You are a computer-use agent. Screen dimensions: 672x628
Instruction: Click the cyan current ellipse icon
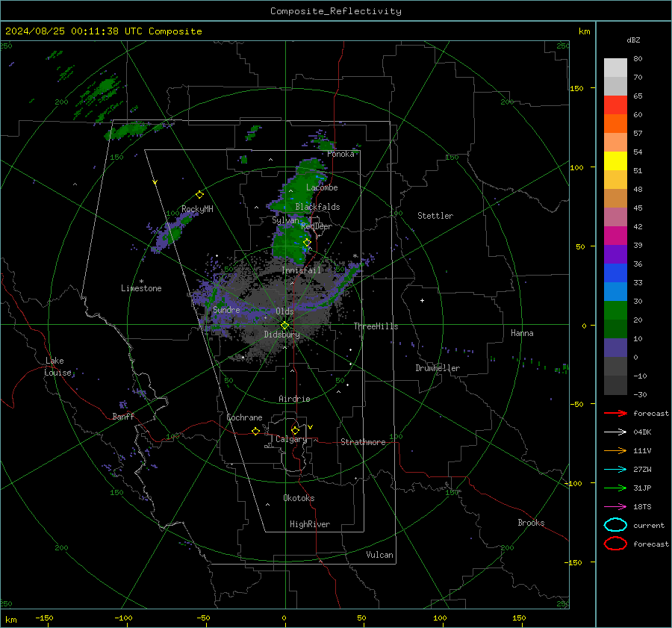click(615, 525)
